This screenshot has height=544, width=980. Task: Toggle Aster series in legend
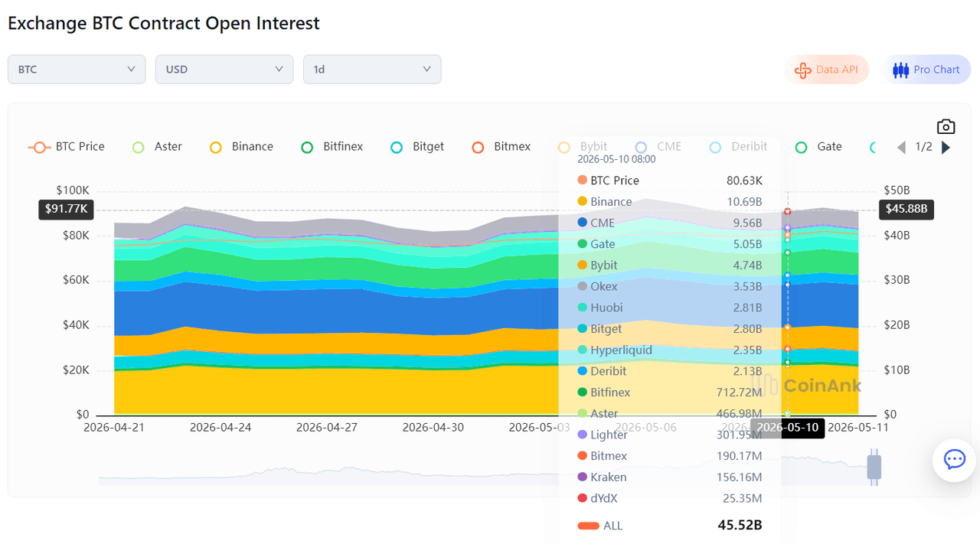point(157,147)
